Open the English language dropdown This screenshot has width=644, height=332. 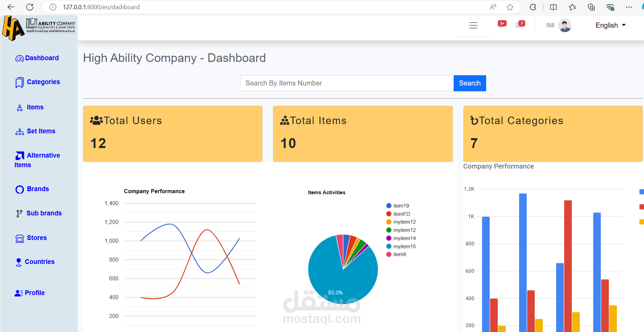610,25
